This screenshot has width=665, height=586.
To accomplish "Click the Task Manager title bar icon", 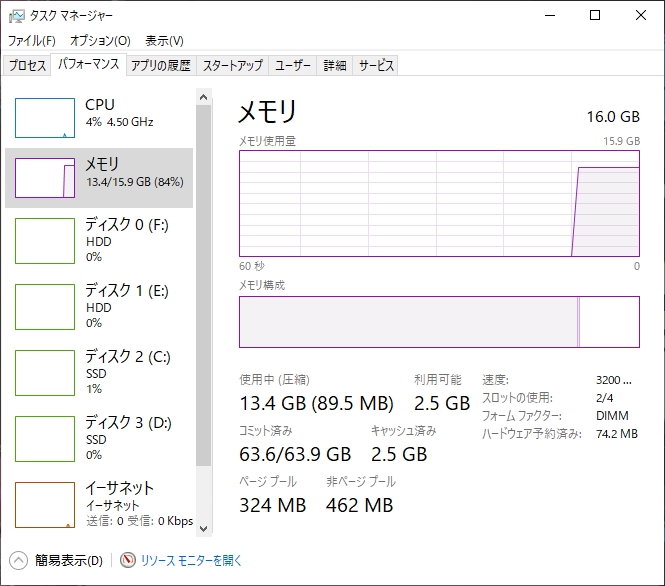I will click(16, 15).
